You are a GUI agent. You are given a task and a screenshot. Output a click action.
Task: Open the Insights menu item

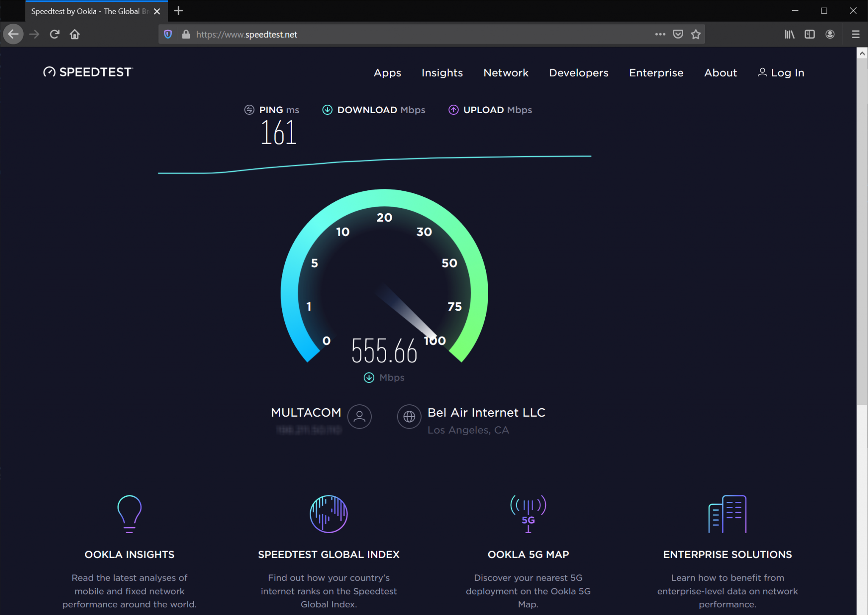(442, 73)
